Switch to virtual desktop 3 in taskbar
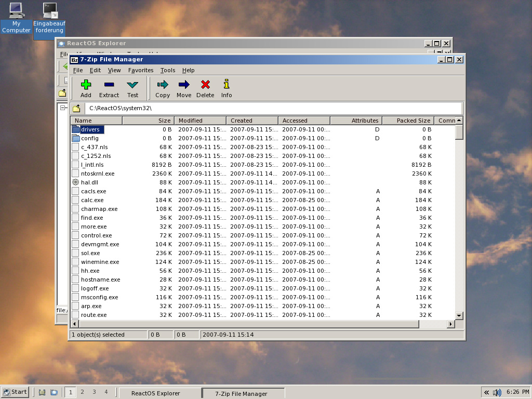This screenshot has height=399, width=532. (94, 392)
